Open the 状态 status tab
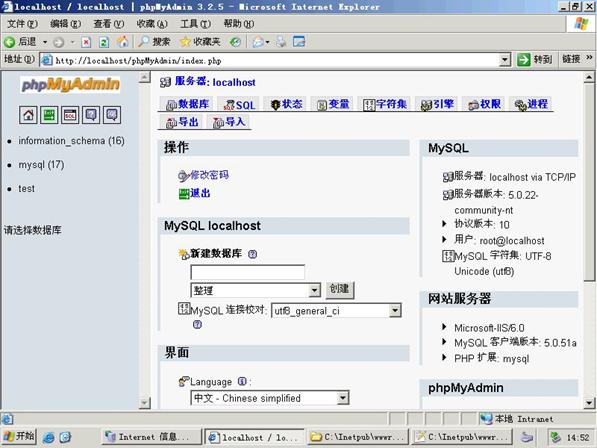The height and width of the screenshot is (448, 597). click(286, 104)
